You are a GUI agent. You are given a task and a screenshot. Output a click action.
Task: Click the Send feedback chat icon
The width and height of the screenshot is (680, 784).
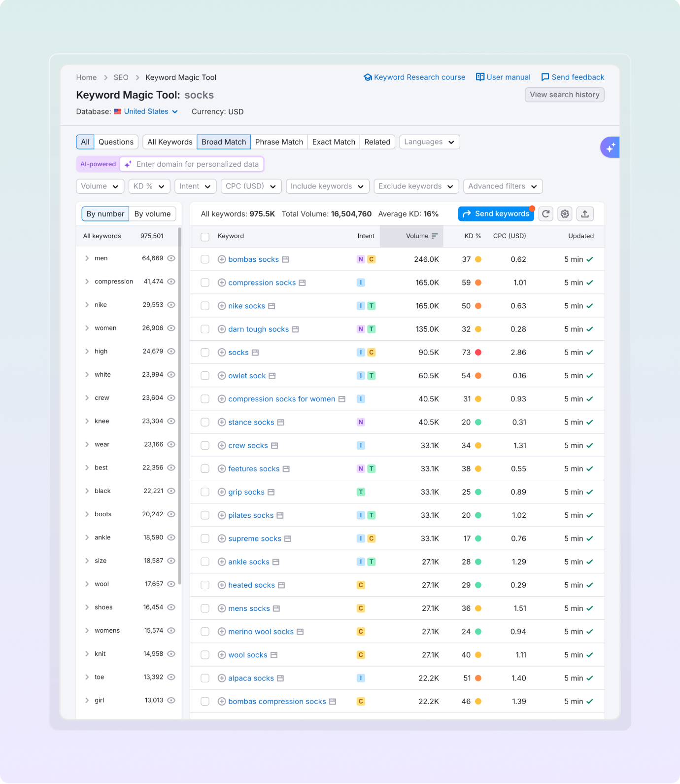(545, 77)
